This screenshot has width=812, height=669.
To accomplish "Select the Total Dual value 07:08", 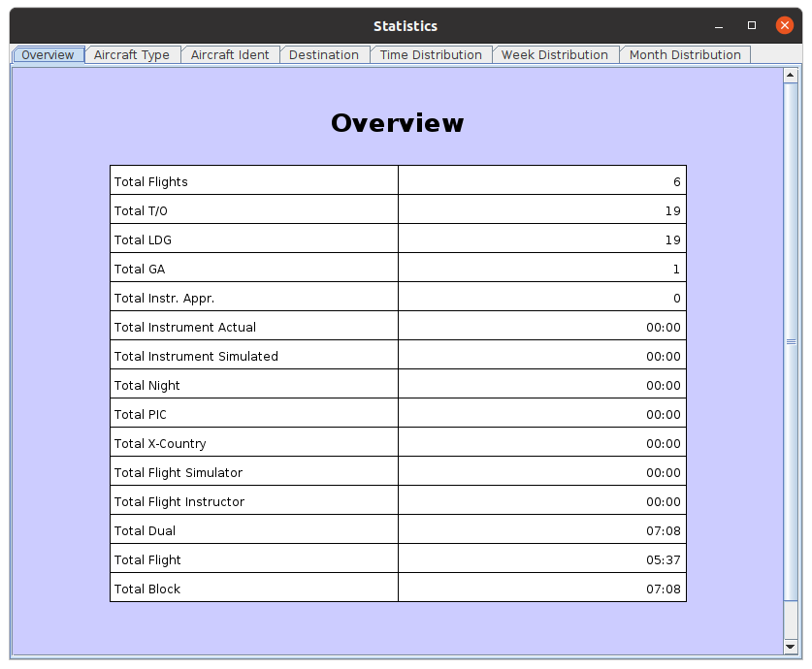I will click(x=663, y=530).
